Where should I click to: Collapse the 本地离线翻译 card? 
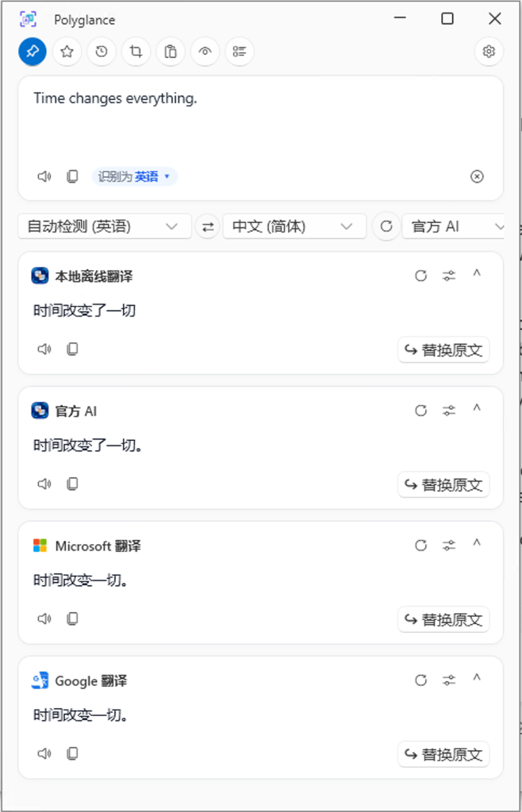(477, 274)
